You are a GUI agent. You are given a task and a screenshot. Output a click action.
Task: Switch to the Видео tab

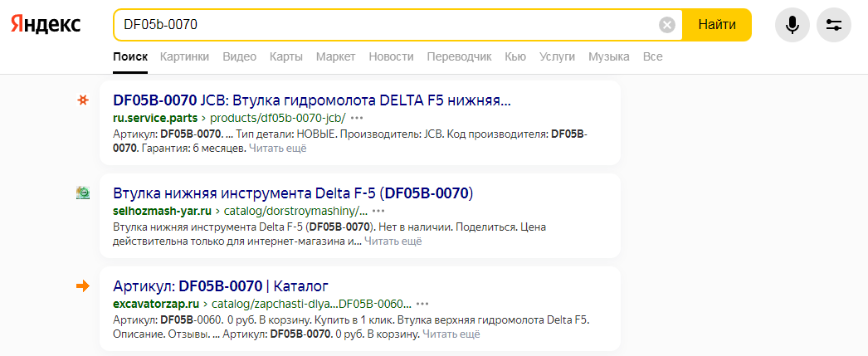pyautogui.click(x=240, y=56)
